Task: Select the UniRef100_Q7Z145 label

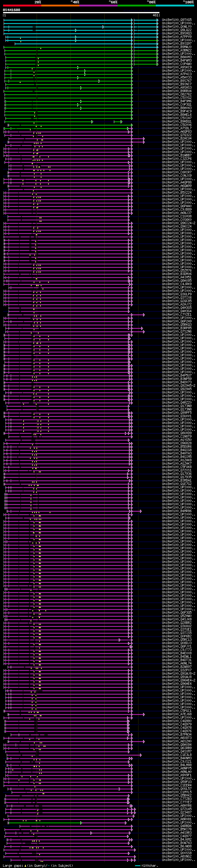Action: [177, 809]
